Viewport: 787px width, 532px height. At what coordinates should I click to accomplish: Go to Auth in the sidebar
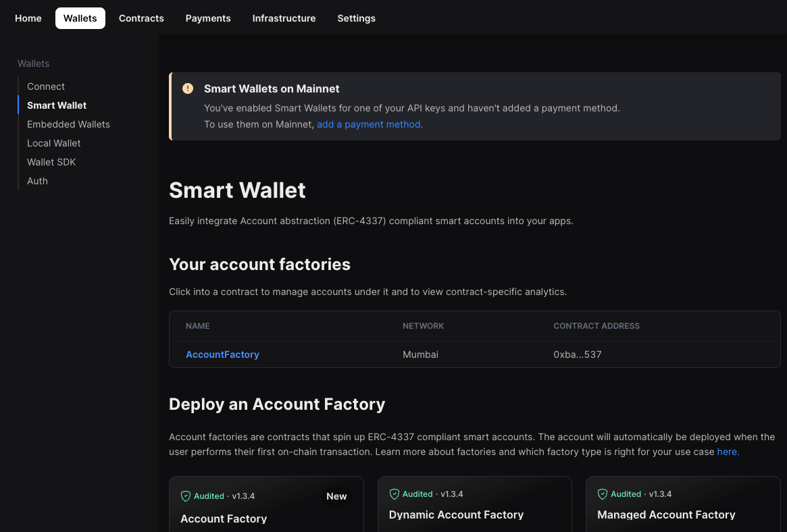[x=37, y=181]
